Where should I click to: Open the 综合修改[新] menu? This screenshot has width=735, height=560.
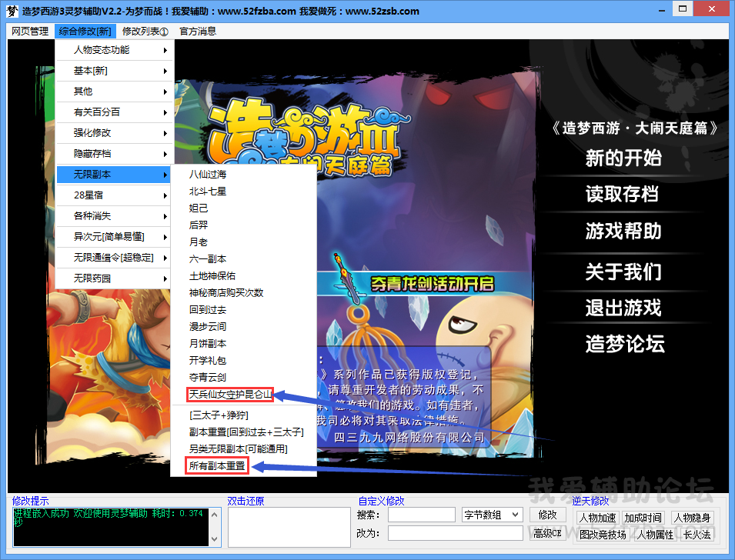pos(85,32)
